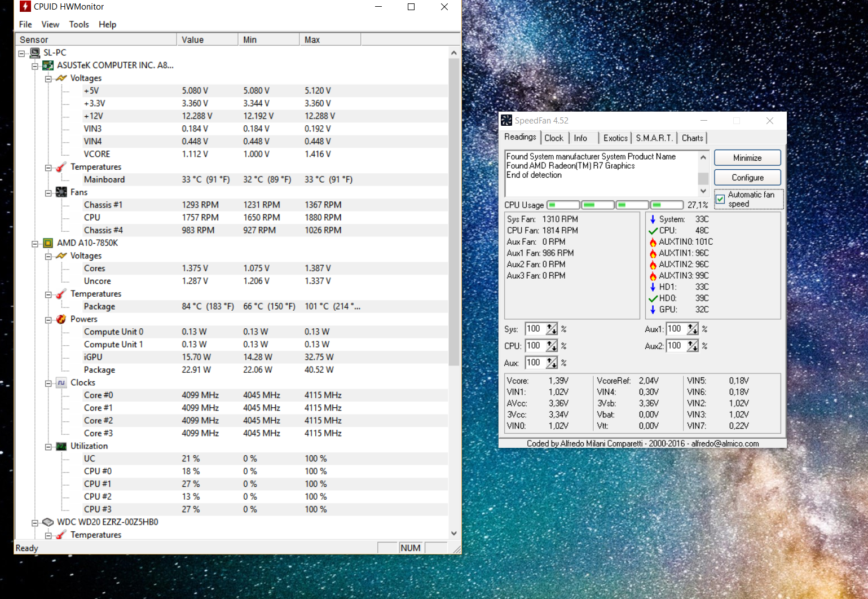Collapse the Clocks node
This screenshot has width=868, height=599.
49,384
